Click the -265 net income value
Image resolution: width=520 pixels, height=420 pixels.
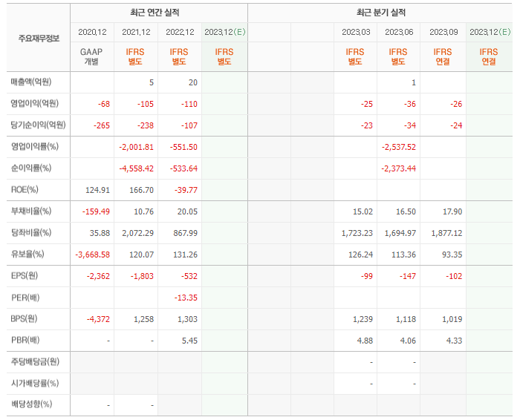click(102, 125)
